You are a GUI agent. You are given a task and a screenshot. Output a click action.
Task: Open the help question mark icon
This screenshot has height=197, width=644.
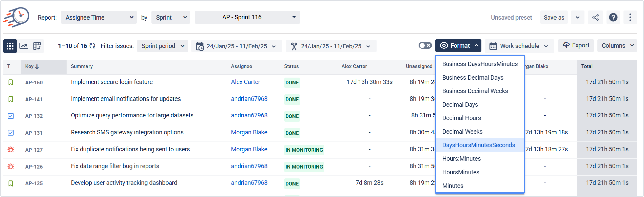click(x=613, y=17)
